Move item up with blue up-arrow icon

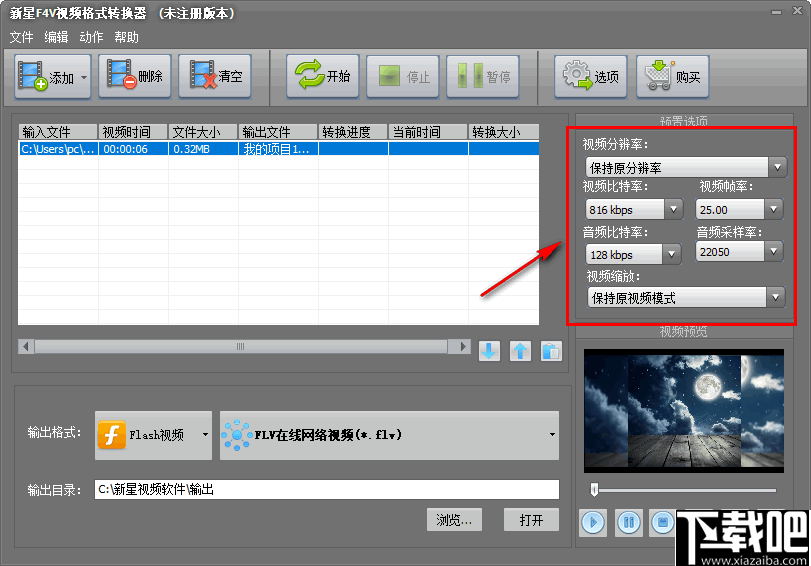(520, 351)
